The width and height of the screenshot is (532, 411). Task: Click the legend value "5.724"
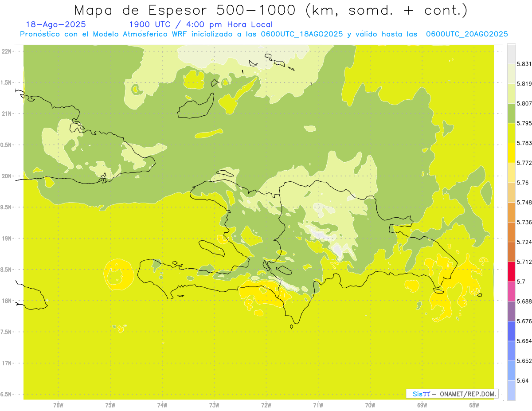[524, 242]
